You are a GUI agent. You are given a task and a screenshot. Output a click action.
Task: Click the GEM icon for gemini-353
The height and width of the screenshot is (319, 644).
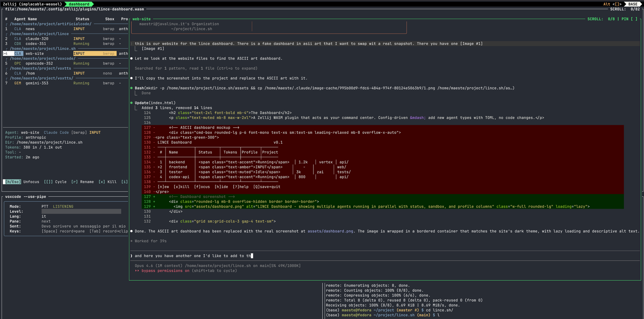click(x=17, y=83)
